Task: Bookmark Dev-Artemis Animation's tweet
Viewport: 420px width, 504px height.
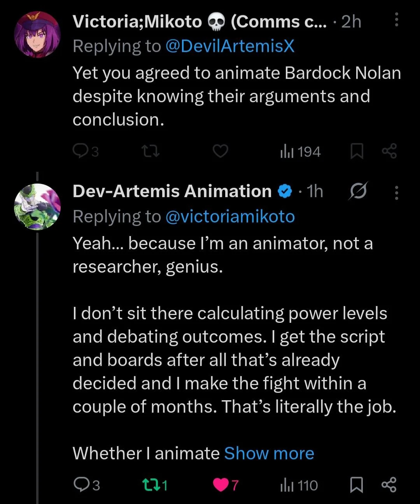Action: [357, 485]
